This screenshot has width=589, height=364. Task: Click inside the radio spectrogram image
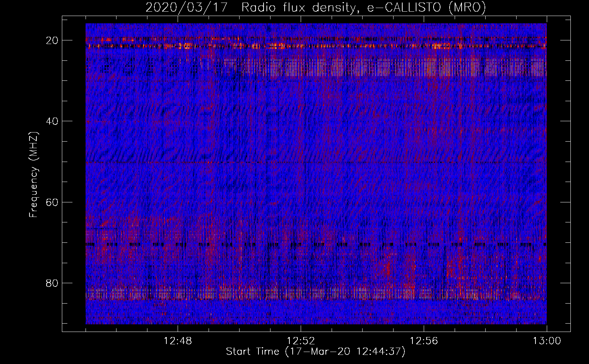pyautogui.click(x=316, y=174)
